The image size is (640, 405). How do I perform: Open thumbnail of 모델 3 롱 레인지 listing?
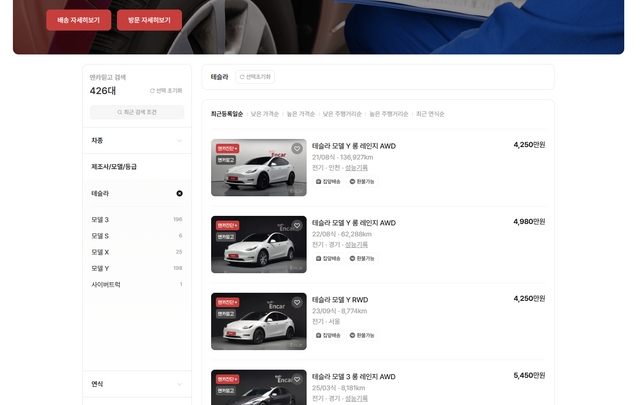pyautogui.click(x=259, y=387)
